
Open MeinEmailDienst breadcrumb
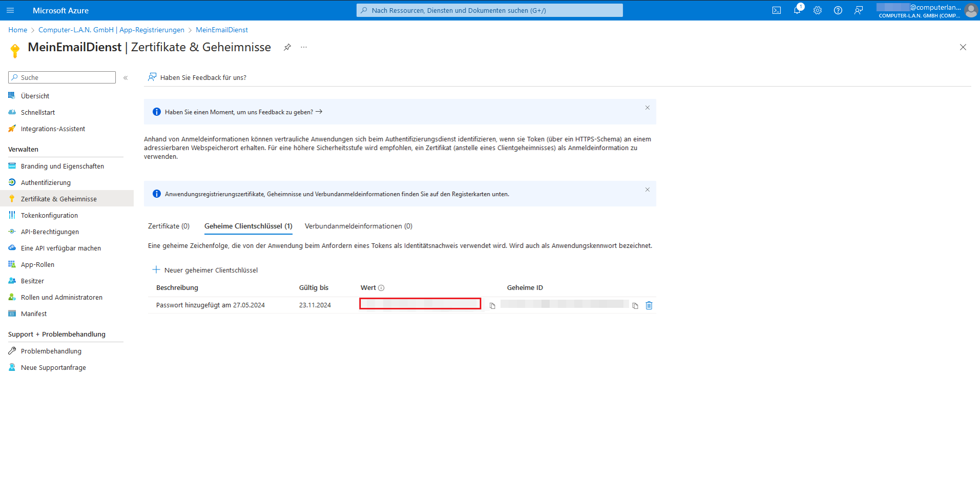pyautogui.click(x=222, y=30)
